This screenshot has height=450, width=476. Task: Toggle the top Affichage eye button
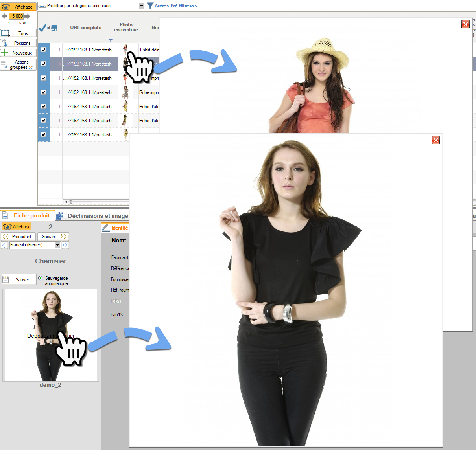click(18, 7)
